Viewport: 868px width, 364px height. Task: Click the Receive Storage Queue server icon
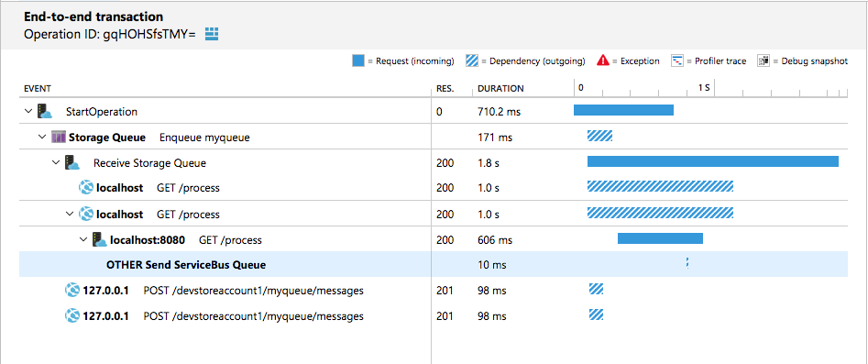click(x=72, y=163)
